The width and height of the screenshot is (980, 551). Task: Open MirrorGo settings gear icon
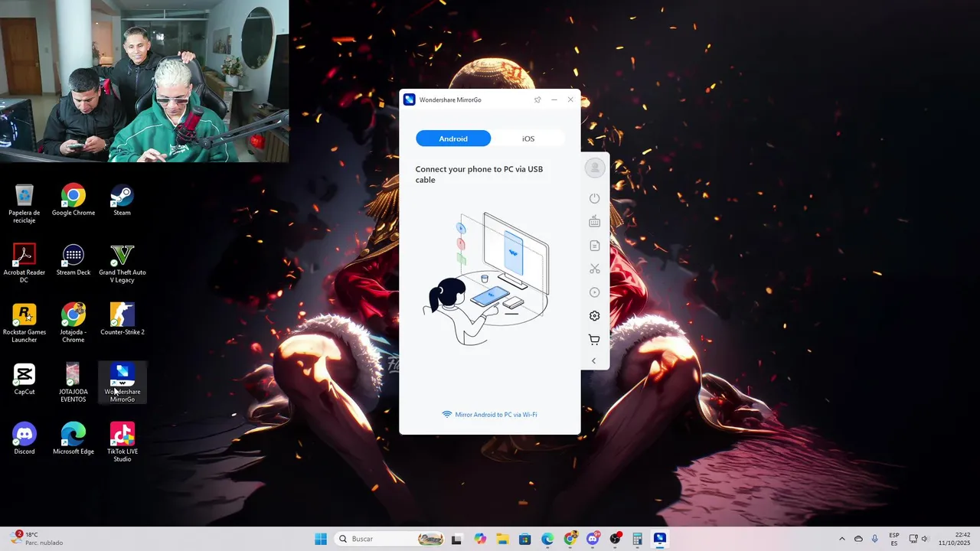(x=594, y=316)
